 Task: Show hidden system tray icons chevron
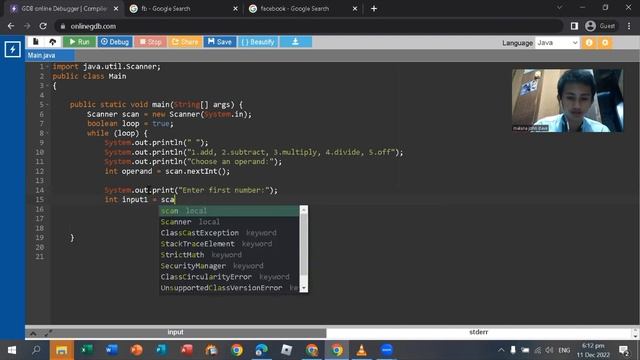click(501, 350)
